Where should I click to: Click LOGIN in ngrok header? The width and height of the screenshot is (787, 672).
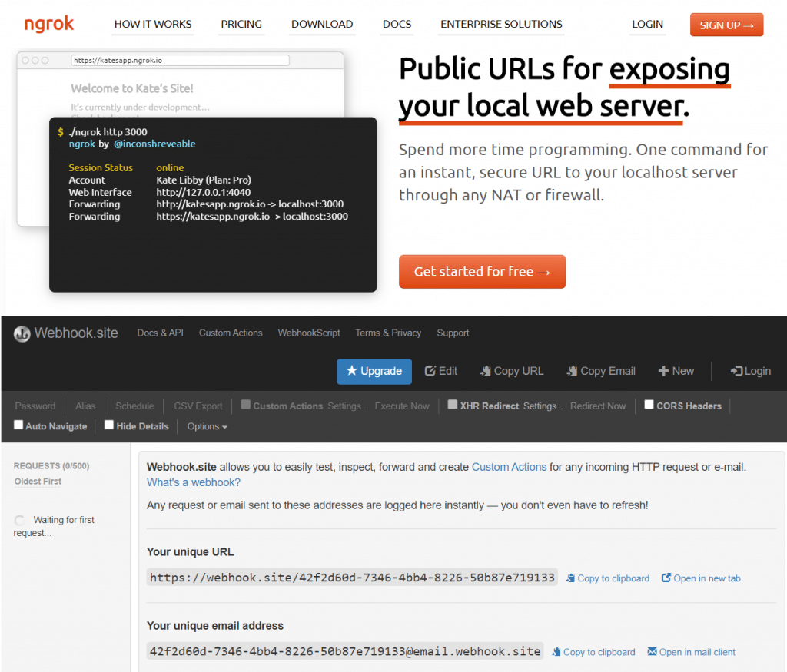647,24
